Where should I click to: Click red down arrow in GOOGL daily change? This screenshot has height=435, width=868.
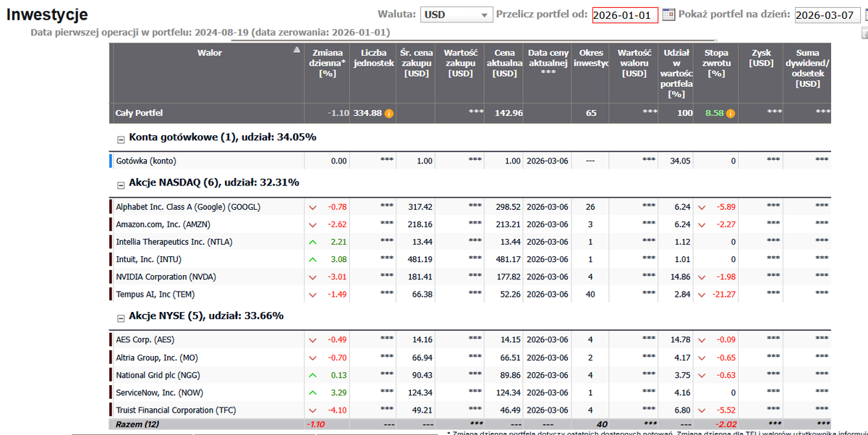coord(313,207)
